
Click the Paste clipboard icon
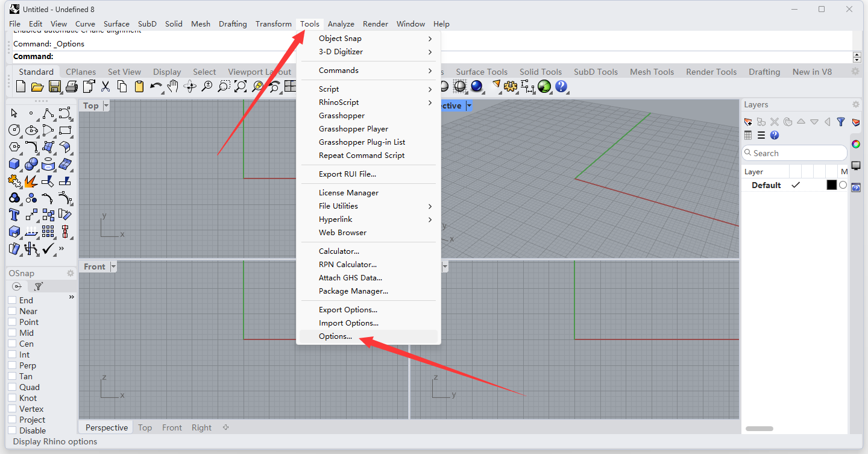(139, 87)
